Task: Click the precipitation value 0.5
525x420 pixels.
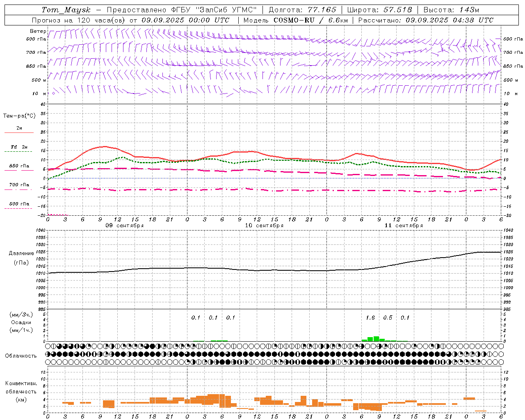Action: 388,317
